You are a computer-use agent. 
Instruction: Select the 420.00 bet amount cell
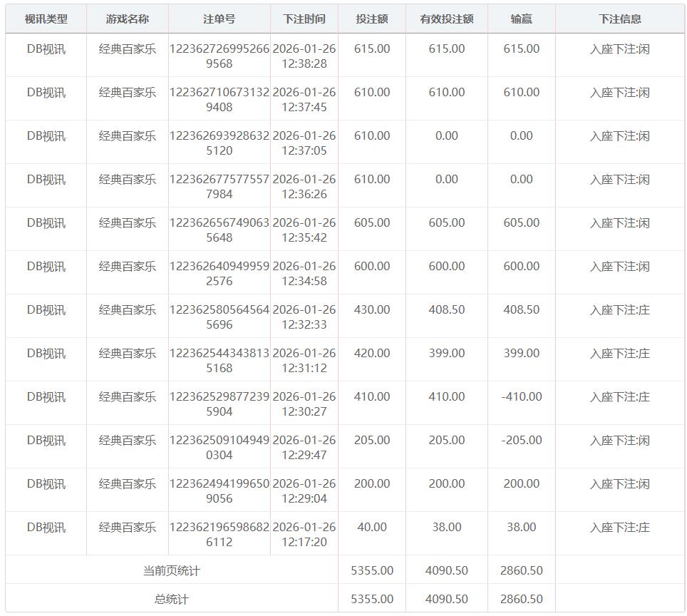(x=371, y=354)
